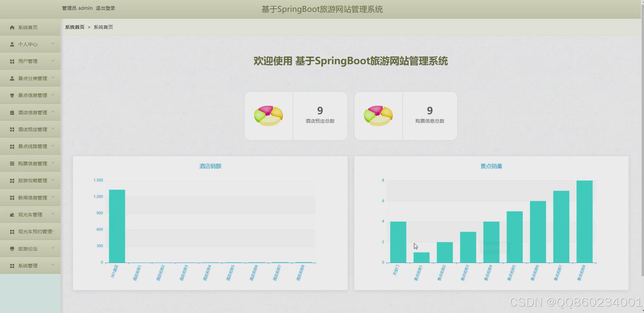Open the 景点分类管理 sidebar menu
Image resolution: width=644 pixels, height=313 pixels.
(x=30, y=78)
